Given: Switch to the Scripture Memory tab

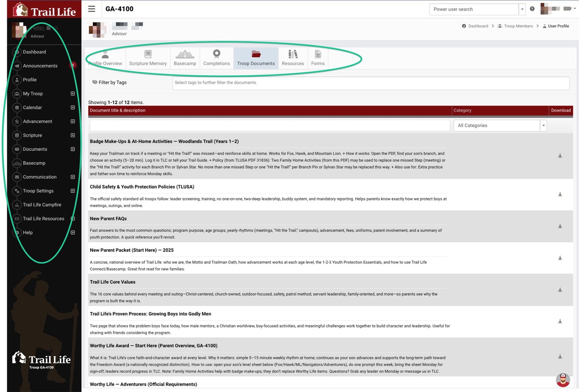Looking at the screenshot, I should point(148,58).
